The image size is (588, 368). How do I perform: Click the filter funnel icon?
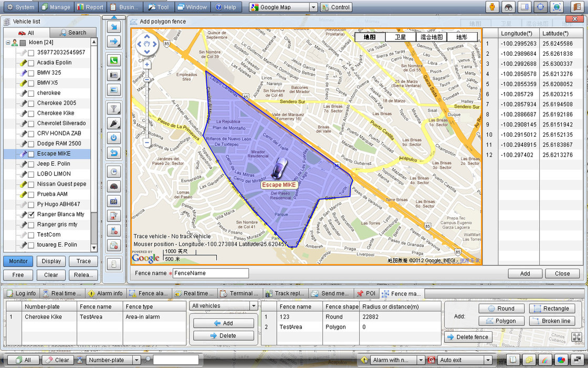(x=114, y=109)
